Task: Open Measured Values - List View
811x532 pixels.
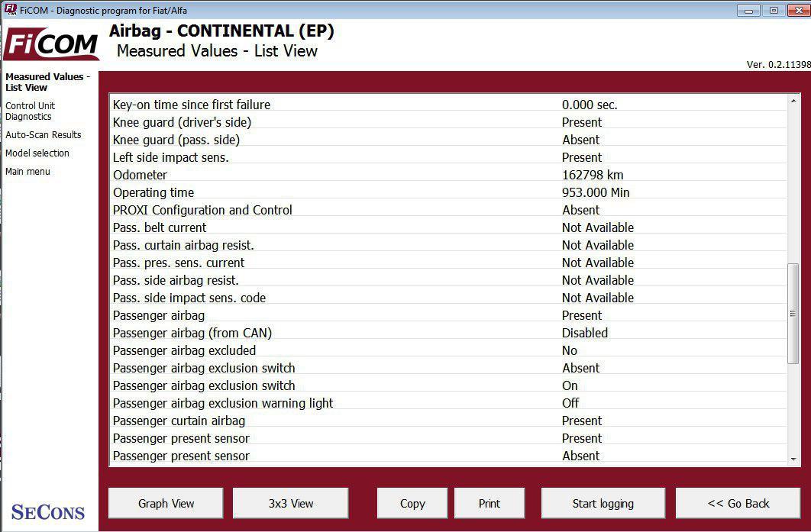Action: 47,82
